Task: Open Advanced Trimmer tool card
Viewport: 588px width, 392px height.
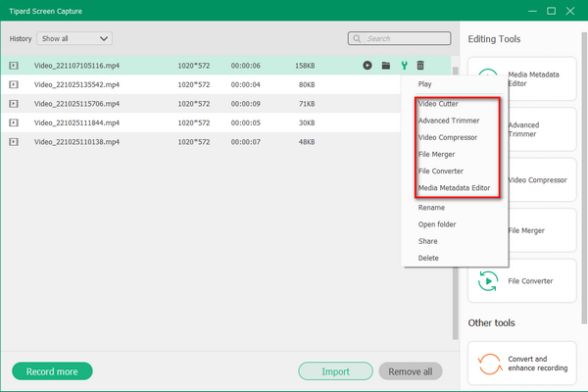Action: [522, 129]
